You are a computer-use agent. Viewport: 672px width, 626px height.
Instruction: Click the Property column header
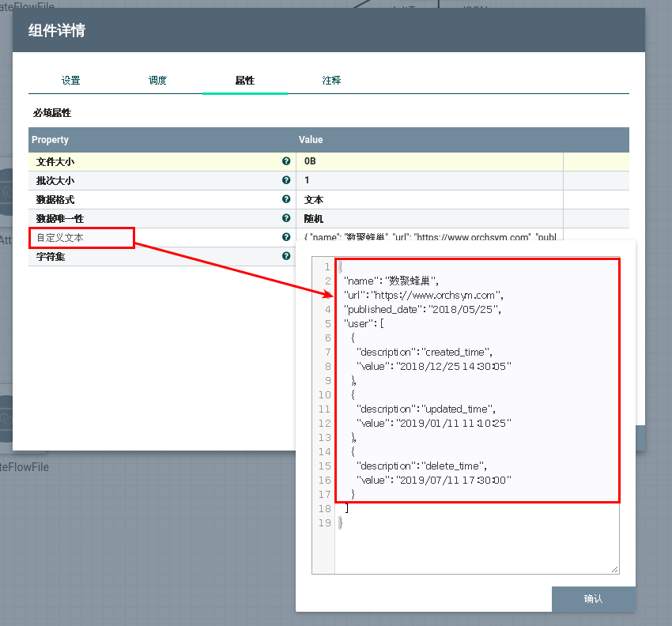pos(50,140)
